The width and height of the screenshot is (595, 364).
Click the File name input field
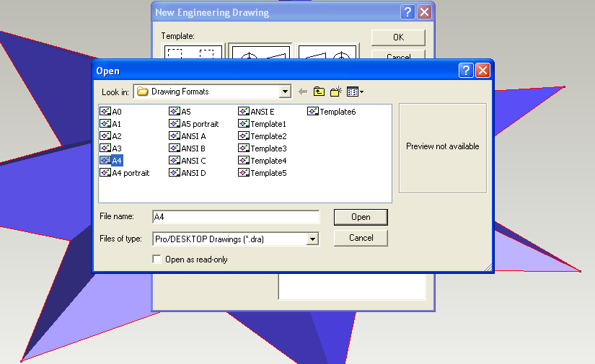point(236,217)
